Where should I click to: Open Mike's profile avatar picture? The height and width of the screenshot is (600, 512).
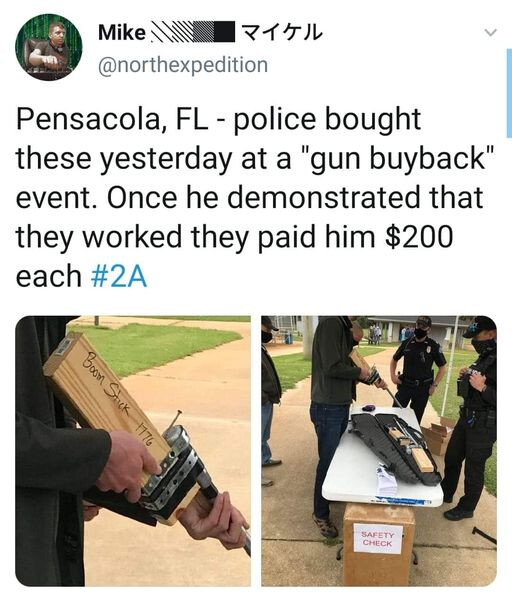(49, 47)
